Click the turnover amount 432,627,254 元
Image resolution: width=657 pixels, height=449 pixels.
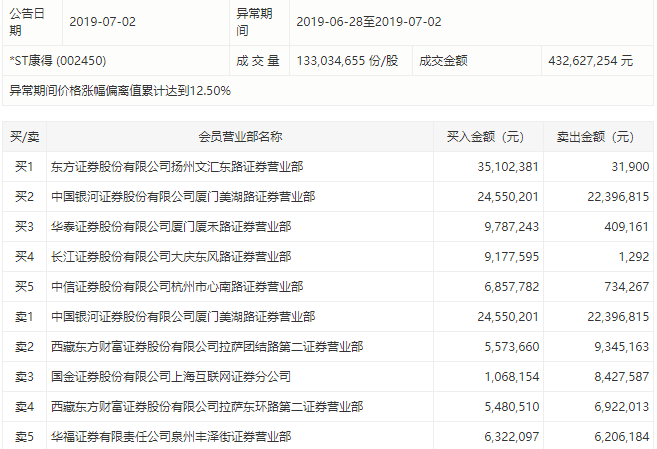[590, 61]
